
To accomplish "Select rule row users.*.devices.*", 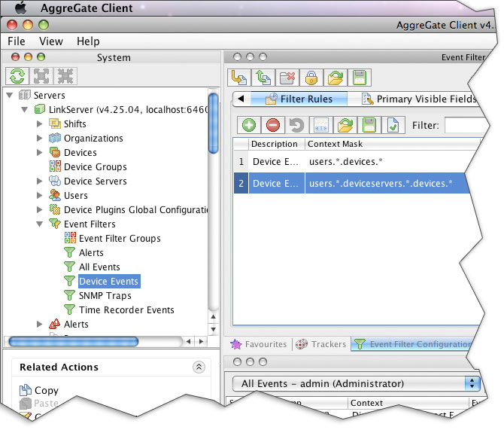I will (x=354, y=162).
